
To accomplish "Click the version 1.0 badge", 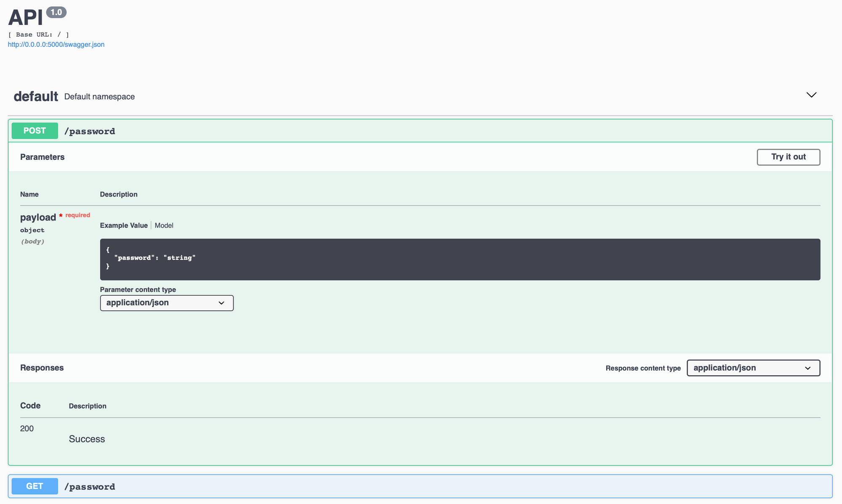I will point(56,12).
